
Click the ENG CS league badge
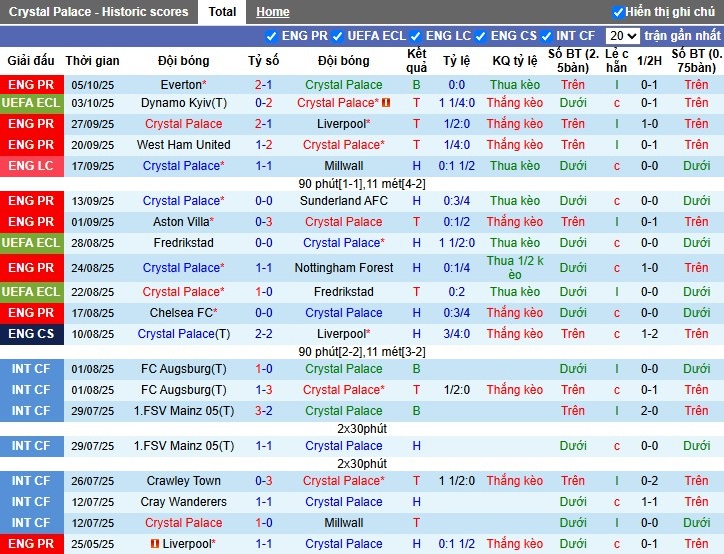pyautogui.click(x=31, y=334)
